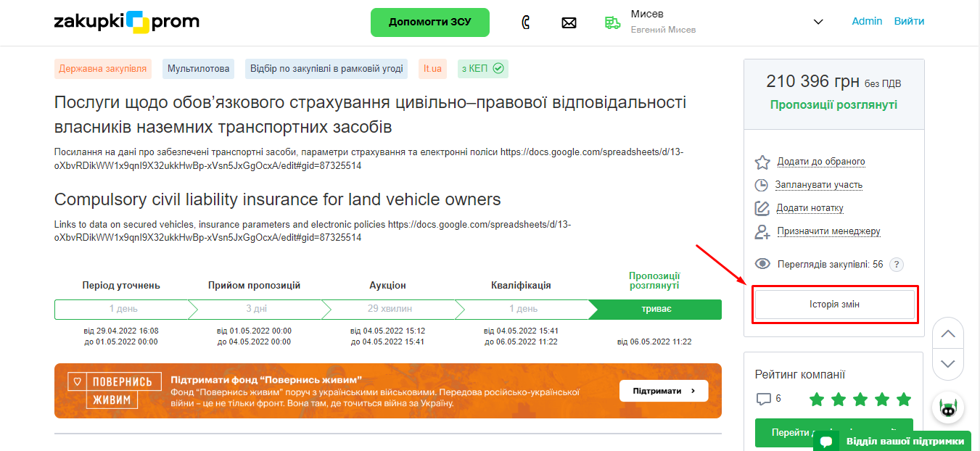Open the Admin link
The width and height of the screenshot is (980, 451).
(867, 21)
